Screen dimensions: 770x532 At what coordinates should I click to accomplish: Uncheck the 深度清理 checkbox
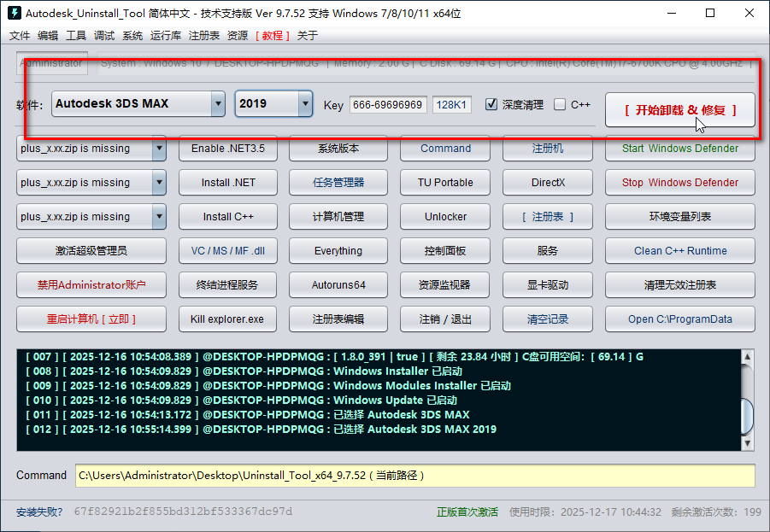tap(491, 104)
